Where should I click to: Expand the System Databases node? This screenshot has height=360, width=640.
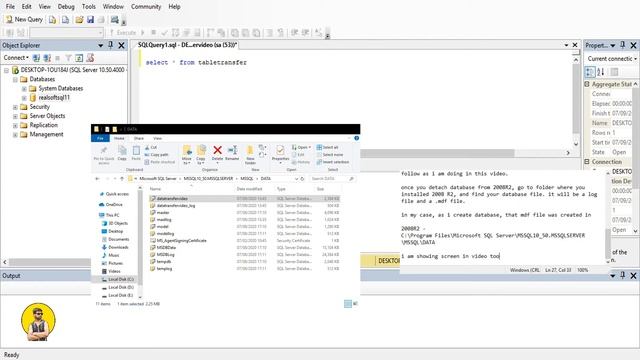(24, 89)
